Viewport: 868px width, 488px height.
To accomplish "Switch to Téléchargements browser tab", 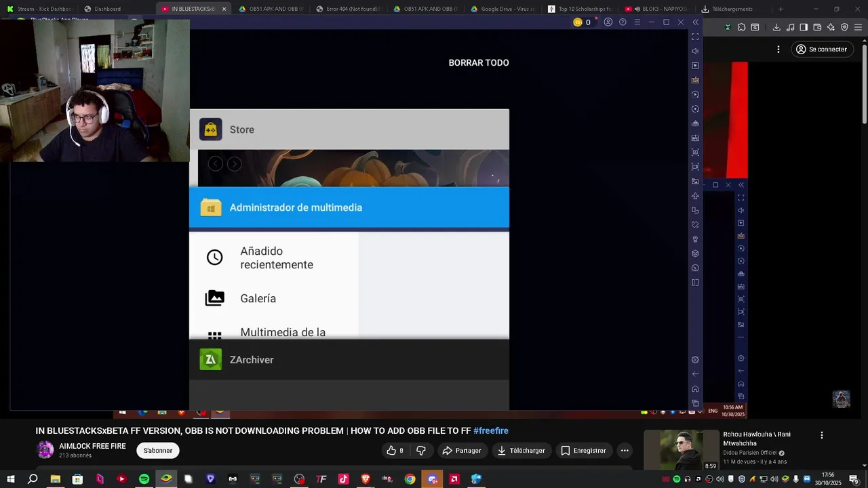I will [731, 9].
